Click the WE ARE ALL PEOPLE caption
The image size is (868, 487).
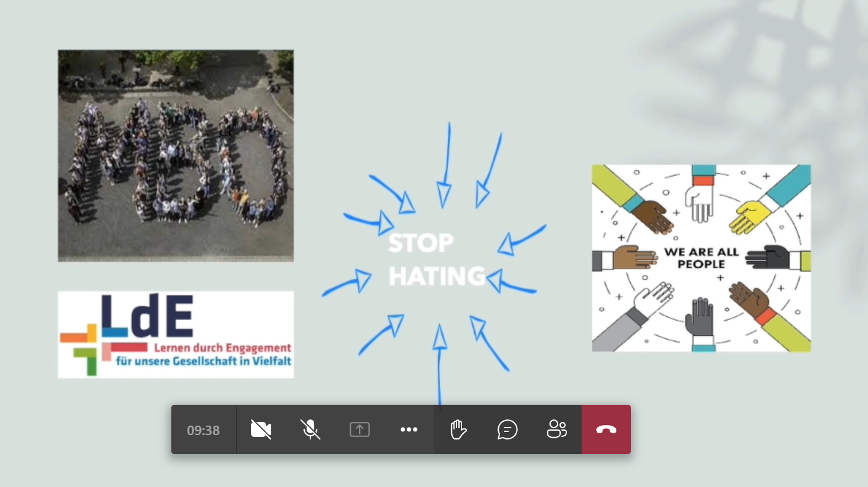(x=701, y=258)
